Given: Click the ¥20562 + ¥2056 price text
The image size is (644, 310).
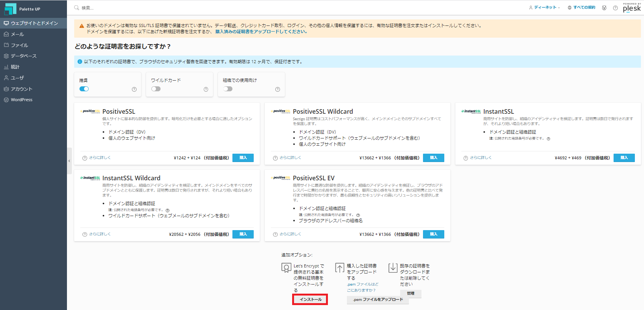Looking at the screenshot, I should point(184,234).
